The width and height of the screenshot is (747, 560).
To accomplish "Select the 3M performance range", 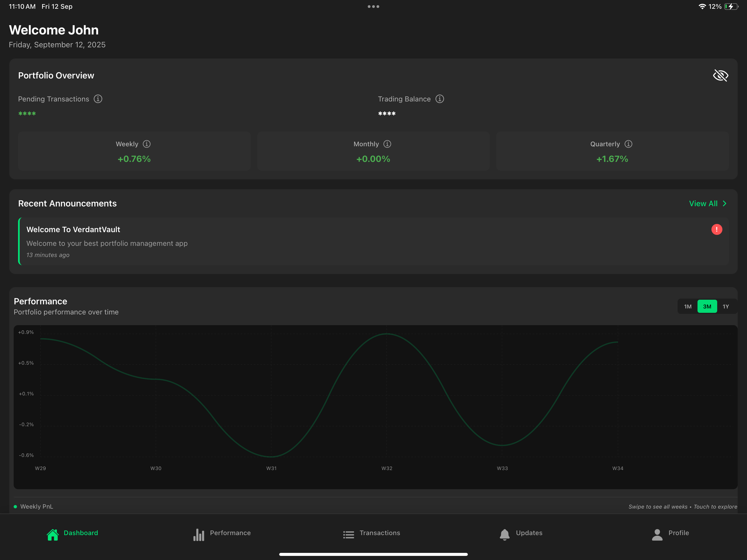I will click(707, 306).
